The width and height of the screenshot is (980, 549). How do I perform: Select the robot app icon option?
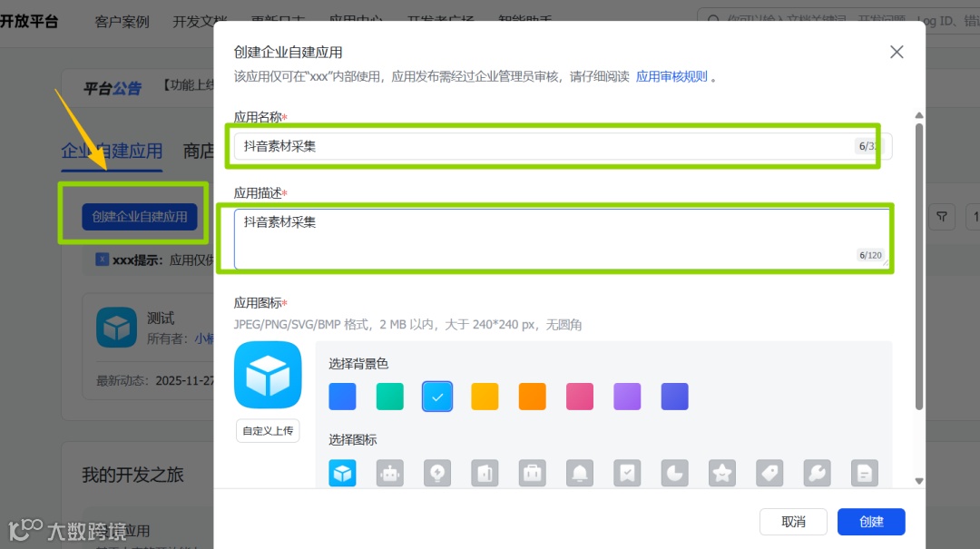coord(390,473)
